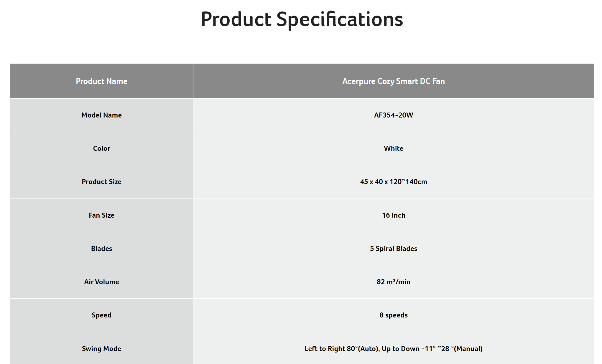Select the 82 m³/min air volume value

[393, 282]
